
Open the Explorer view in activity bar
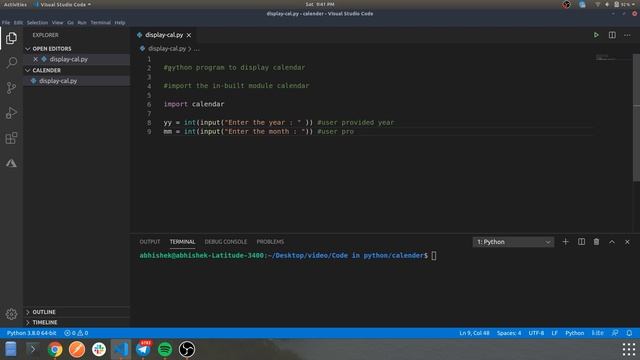click(11, 38)
